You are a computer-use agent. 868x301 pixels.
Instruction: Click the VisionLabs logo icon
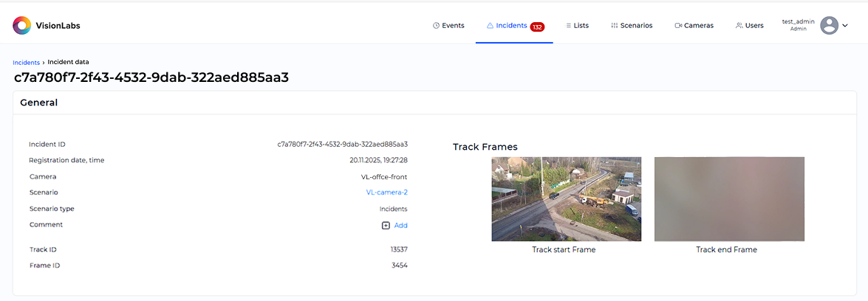22,26
